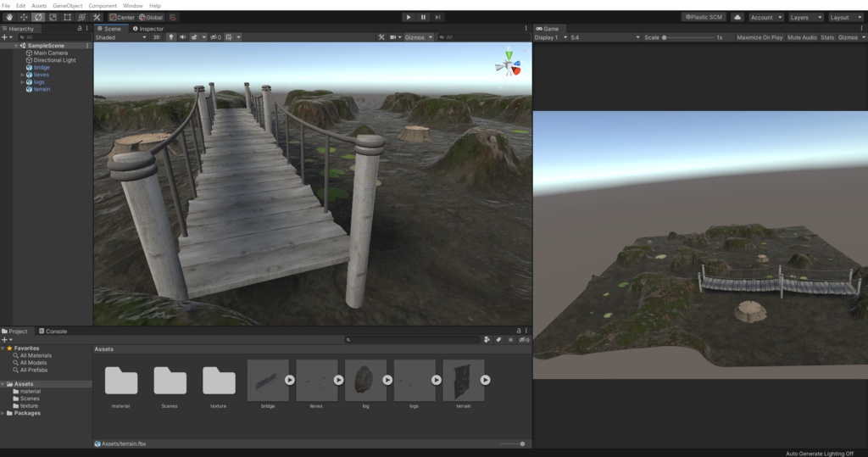Screen dimensions: 868x457
Task: Click the Stats button
Action: tap(827, 37)
